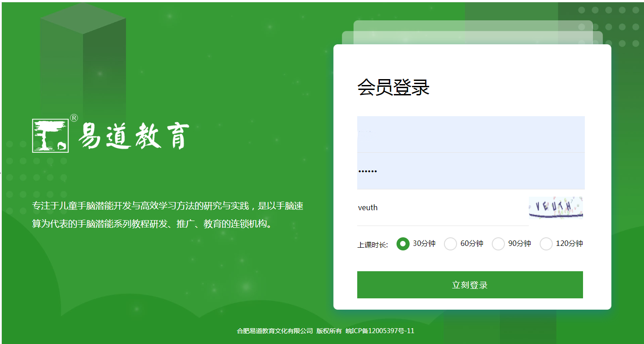Focus the blank username input field
Viewport: 644px width, 344px height.
pyautogui.click(x=471, y=134)
